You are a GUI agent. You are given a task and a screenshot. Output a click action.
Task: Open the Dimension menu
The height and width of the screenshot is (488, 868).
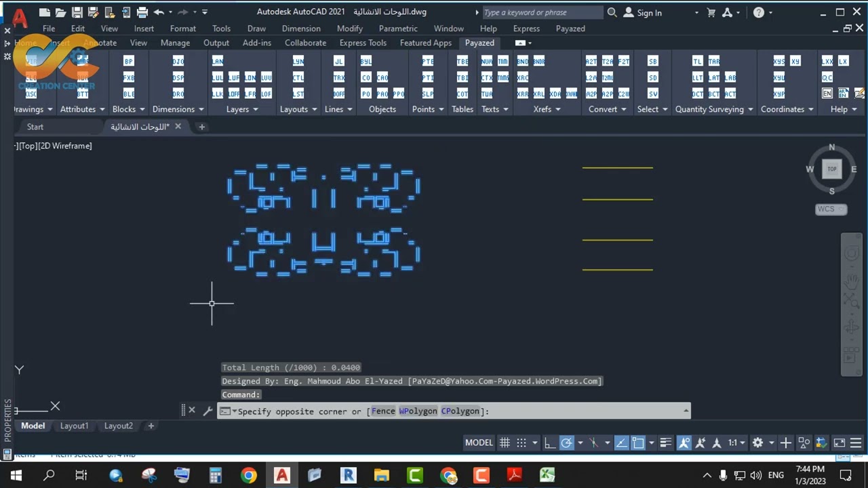coord(301,28)
